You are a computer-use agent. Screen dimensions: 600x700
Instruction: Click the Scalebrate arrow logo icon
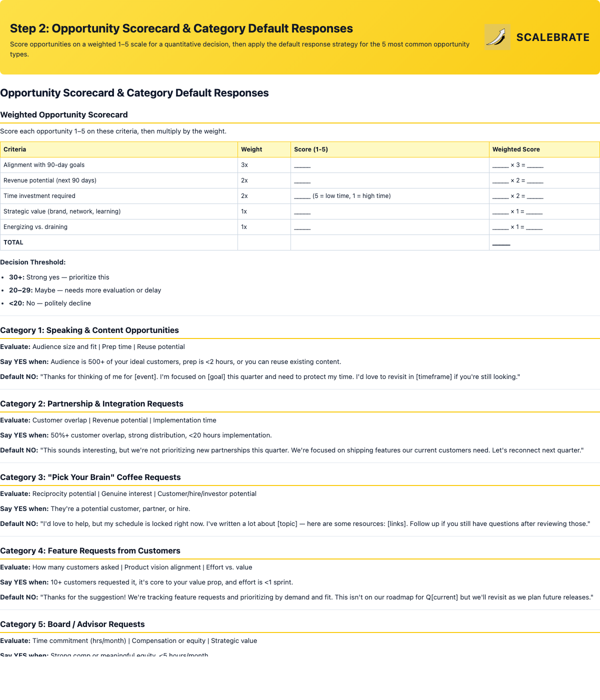click(x=497, y=37)
